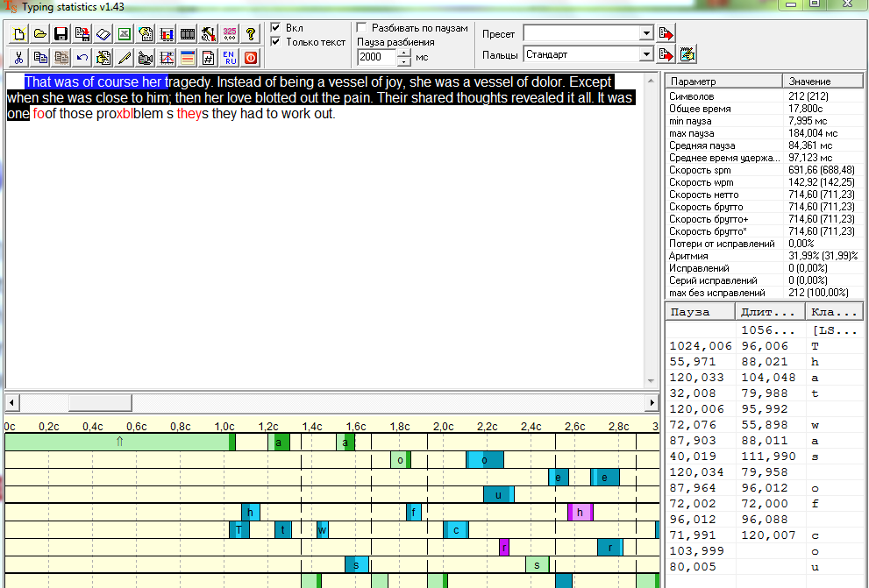
Task: Paste using the greyed clipboard icon
Action: (61, 57)
